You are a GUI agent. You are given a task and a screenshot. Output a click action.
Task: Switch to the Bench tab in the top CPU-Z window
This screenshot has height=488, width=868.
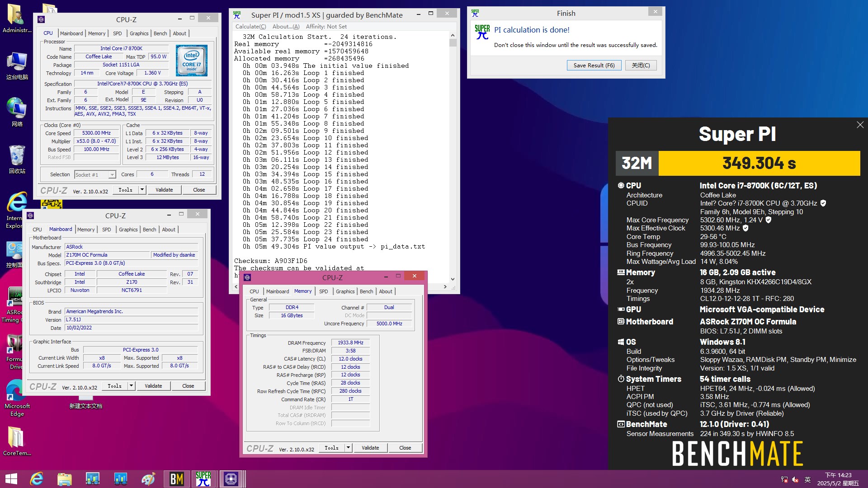(160, 33)
